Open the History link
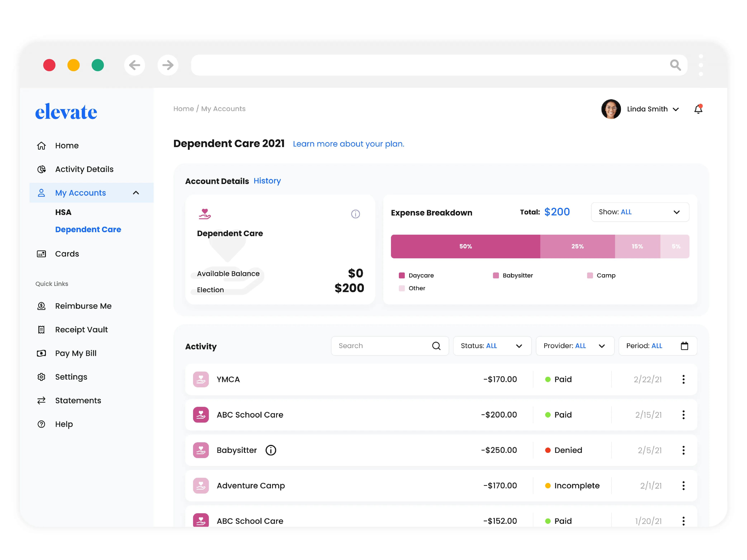The width and height of the screenshot is (747, 560). 267,181
